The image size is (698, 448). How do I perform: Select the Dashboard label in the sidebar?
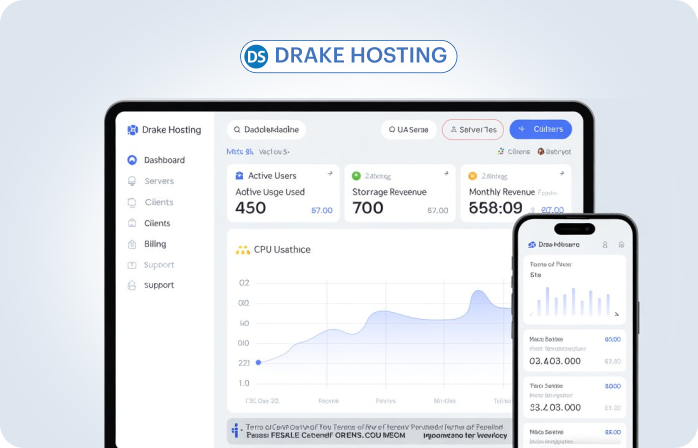[x=164, y=160]
